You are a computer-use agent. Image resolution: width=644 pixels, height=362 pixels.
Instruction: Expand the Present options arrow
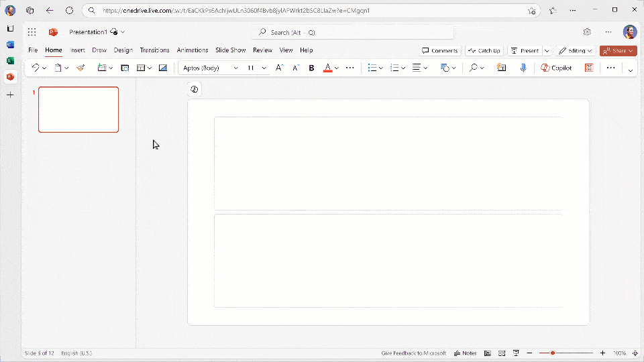pos(547,51)
